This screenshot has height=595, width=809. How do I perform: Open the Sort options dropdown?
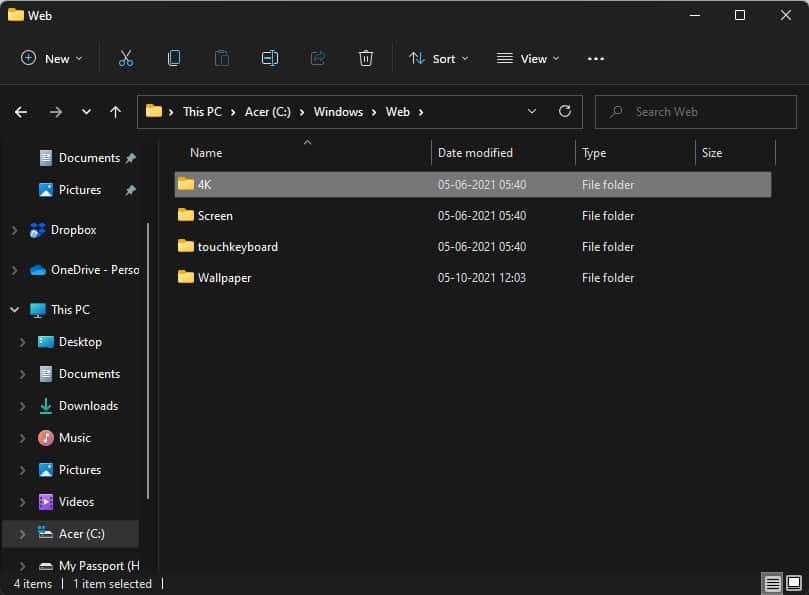[x=439, y=59]
